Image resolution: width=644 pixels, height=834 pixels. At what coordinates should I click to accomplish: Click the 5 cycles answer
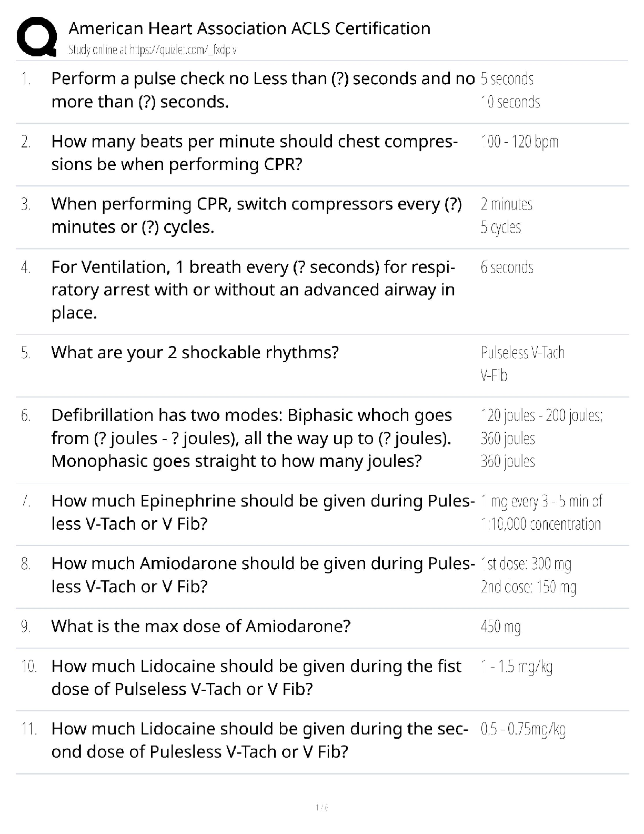click(x=500, y=227)
